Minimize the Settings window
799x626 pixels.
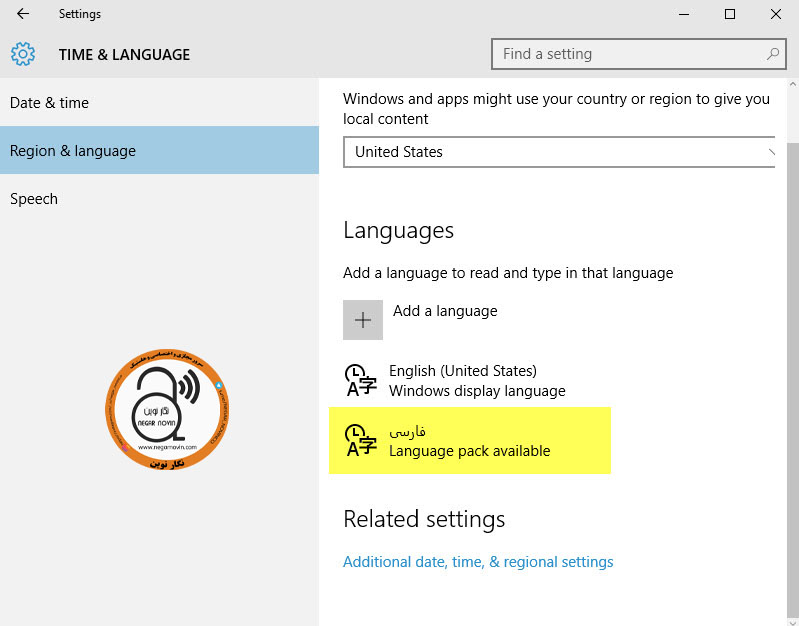684,14
